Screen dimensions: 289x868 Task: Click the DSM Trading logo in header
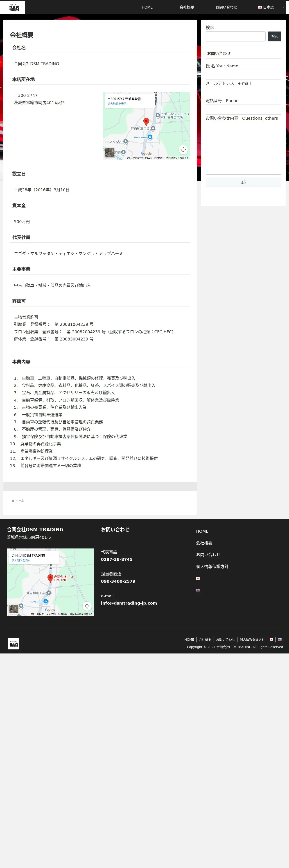pos(14,7)
